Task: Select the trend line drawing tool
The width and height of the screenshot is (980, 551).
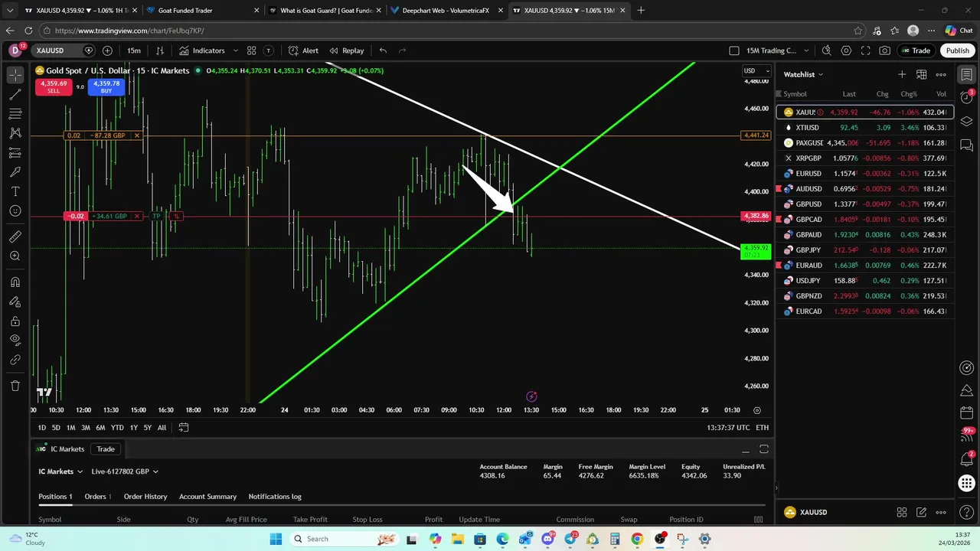Action: [x=15, y=94]
